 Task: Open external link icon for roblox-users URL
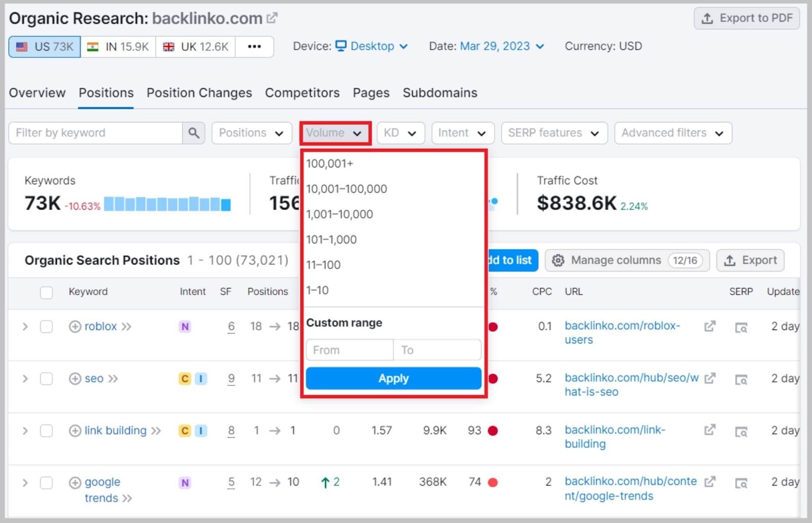[x=710, y=326]
